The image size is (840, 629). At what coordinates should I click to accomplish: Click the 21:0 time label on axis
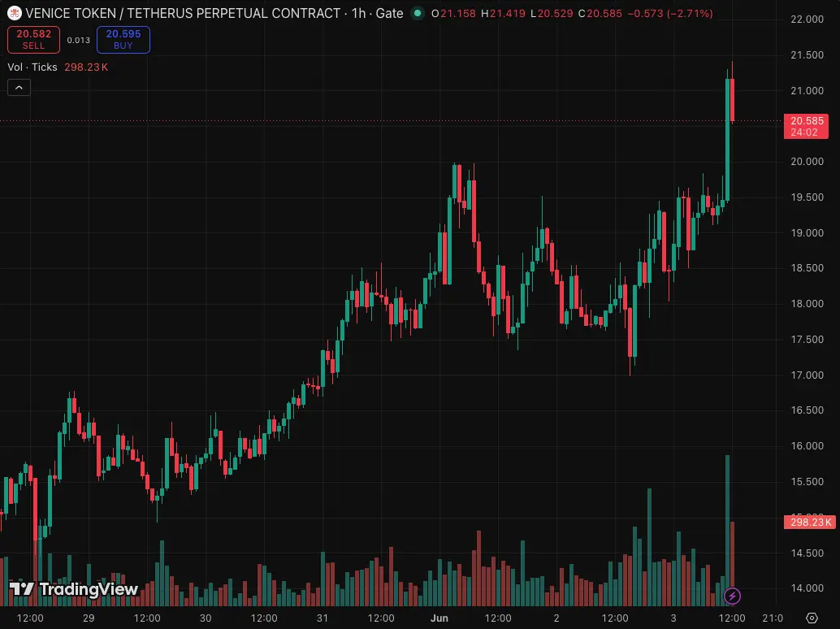[x=772, y=618]
